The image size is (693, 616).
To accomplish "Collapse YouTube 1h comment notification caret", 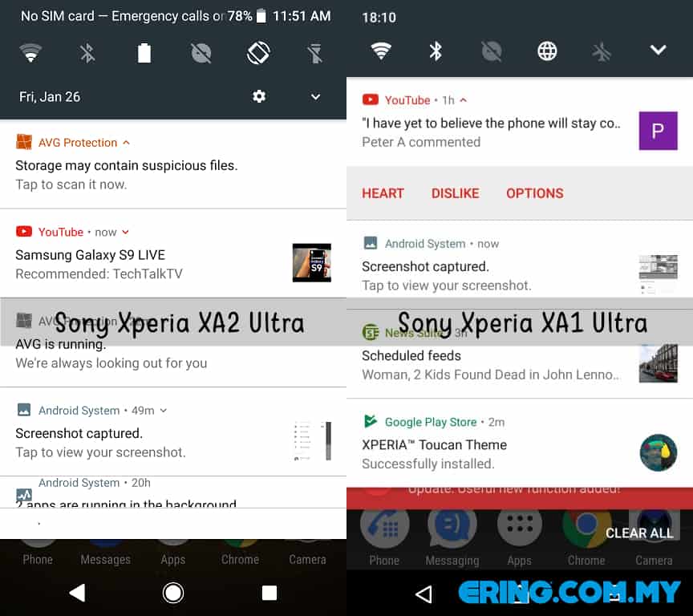I will 463,100.
